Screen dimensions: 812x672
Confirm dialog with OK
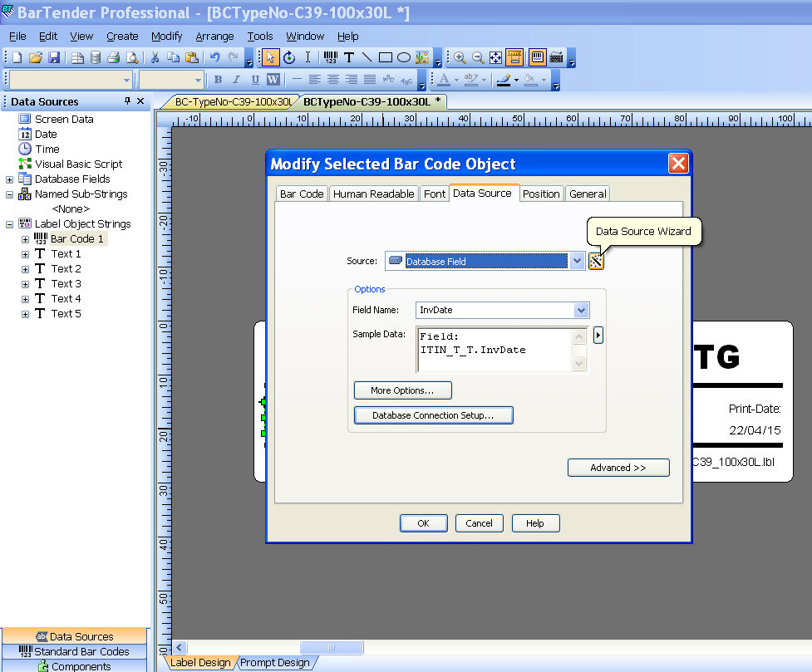tap(424, 523)
